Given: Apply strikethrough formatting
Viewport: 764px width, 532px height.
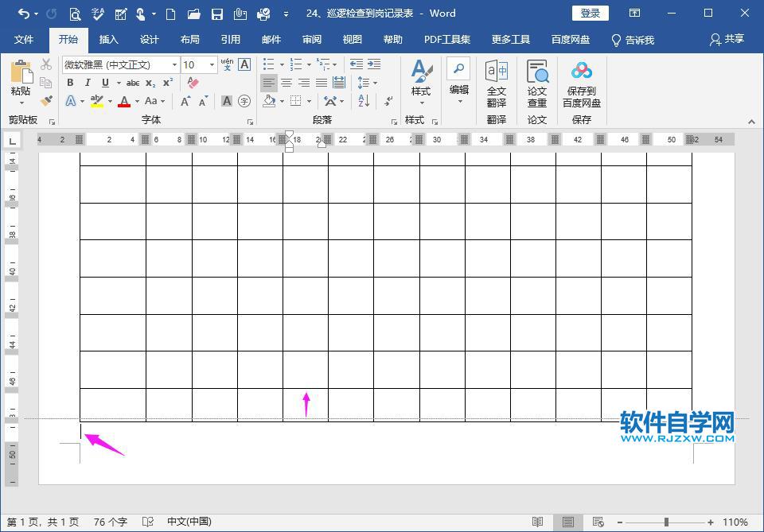Looking at the screenshot, I should pyautogui.click(x=133, y=82).
